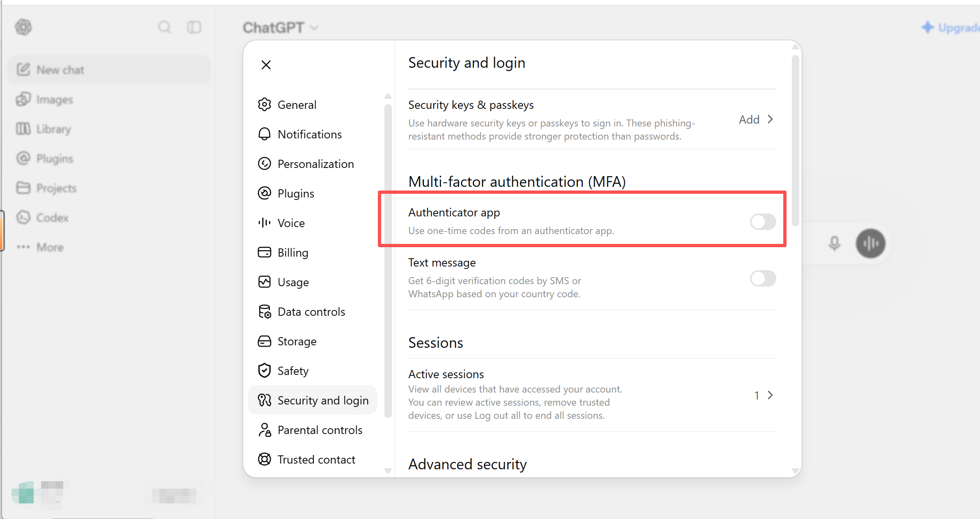Screen dimensions: 980x519
Task: Collapse sidebar using the panel icon
Action: (x=194, y=28)
